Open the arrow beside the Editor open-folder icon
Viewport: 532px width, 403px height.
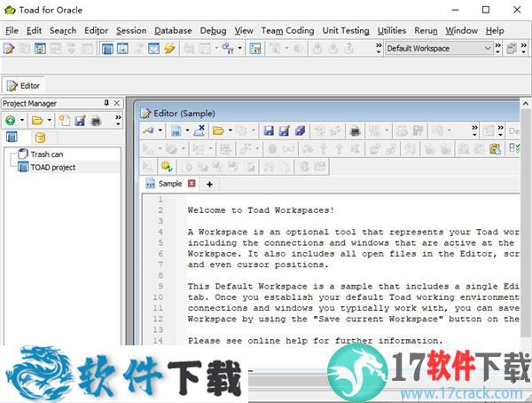tap(230, 130)
